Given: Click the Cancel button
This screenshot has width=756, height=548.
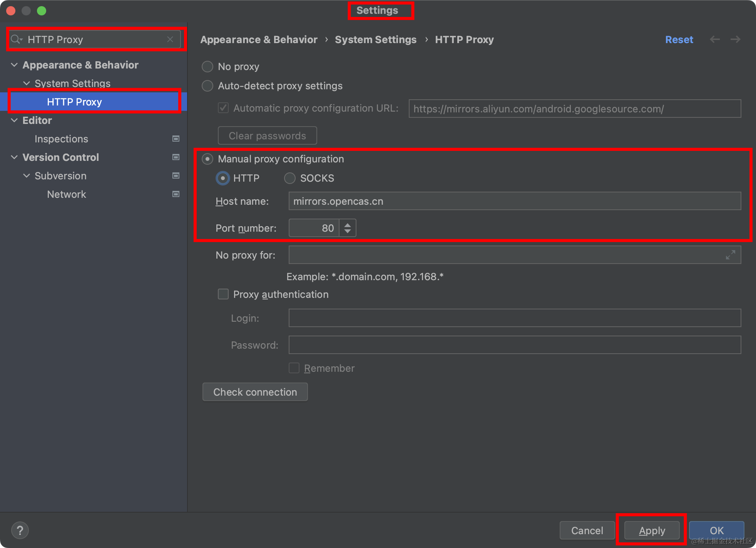Looking at the screenshot, I should tap(587, 530).
